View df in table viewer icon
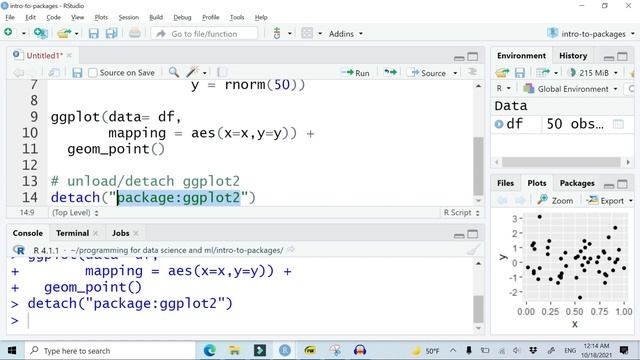The height and width of the screenshot is (360, 640). click(618, 124)
